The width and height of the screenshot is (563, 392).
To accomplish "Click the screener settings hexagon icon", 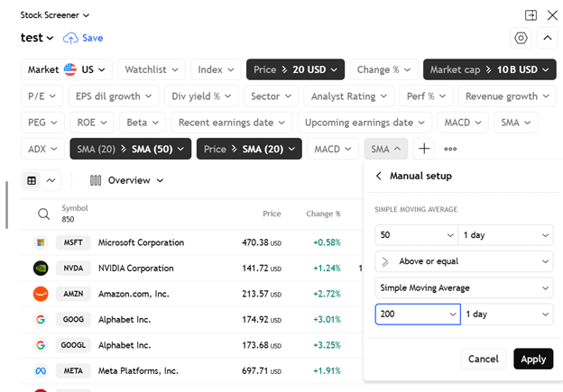I will (521, 38).
